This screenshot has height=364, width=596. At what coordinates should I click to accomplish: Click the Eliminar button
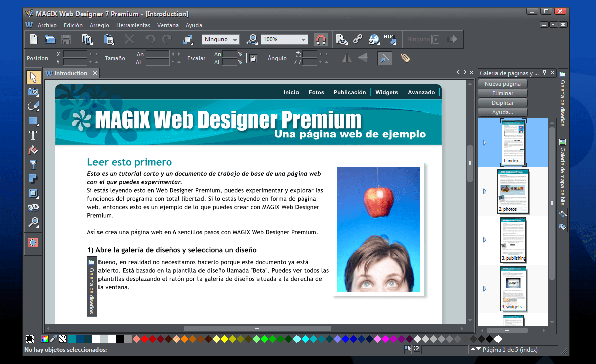(503, 93)
